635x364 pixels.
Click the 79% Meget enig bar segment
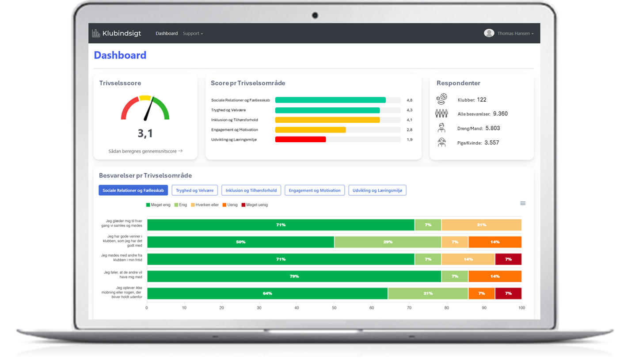pyautogui.click(x=294, y=276)
